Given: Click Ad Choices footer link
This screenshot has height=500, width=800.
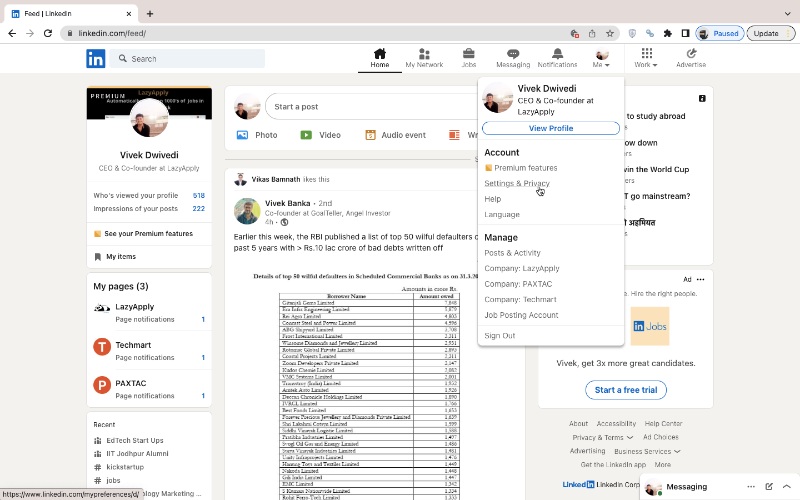Looking at the screenshot, I should pyautogui.click(x=661, y=437).
